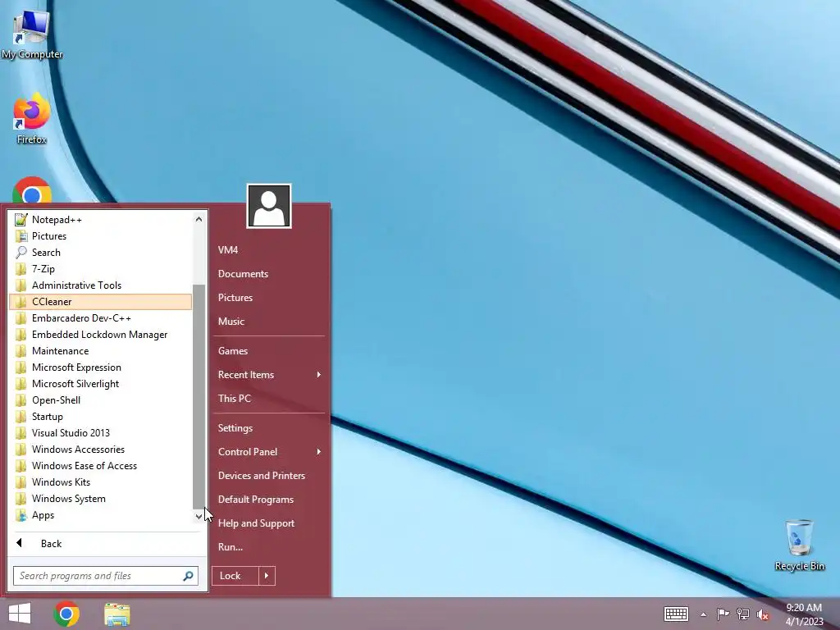Open the VM4 user folder
The image size is (840, 630).
[x=269, y=250]
